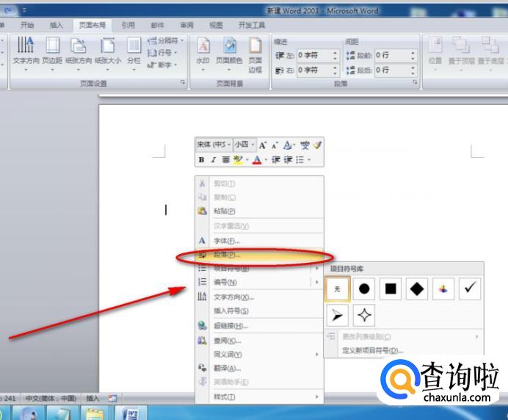Click the right indent (右) value field
The image size is (508, 420).
coord(314,70)
